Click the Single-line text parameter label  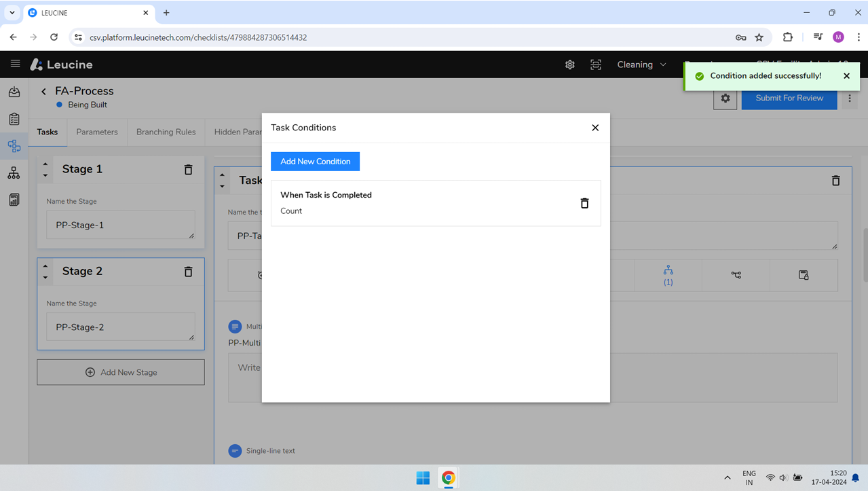pos(270,451)
